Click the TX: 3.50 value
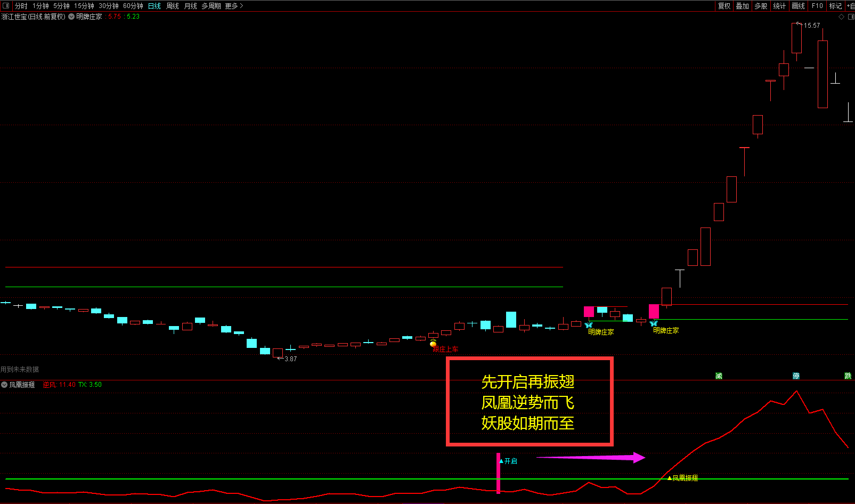855x504 pixels. click(90, 385)
